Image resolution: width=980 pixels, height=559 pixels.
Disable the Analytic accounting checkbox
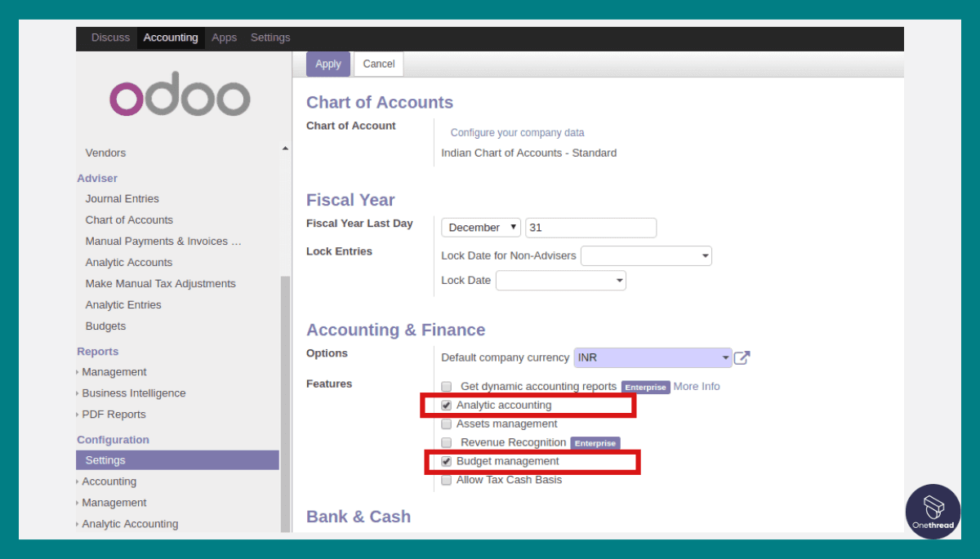point(446,405)
